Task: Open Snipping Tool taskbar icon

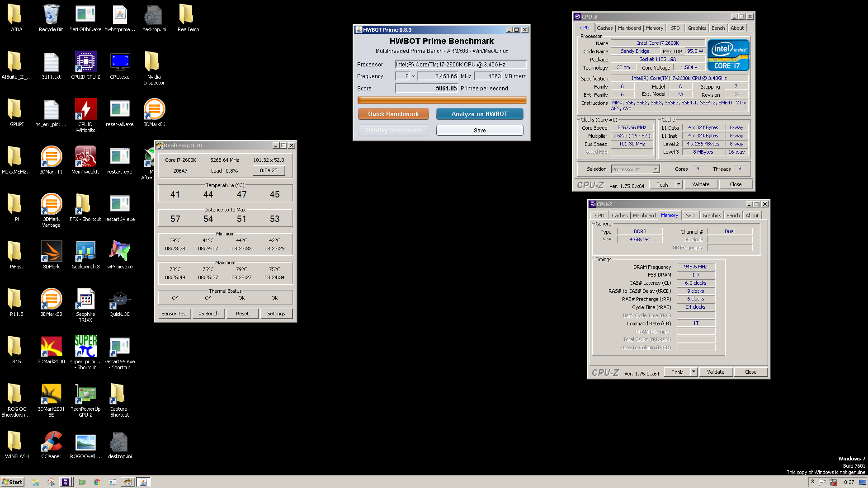Action: pyautogui.click(x=51, y=482)
